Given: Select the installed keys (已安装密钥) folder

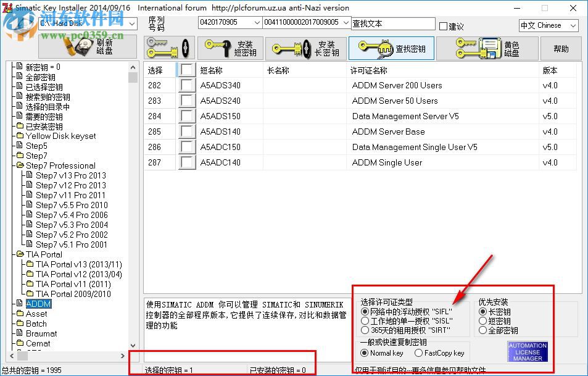Looking at the screenshot, I should click(44, 127).
